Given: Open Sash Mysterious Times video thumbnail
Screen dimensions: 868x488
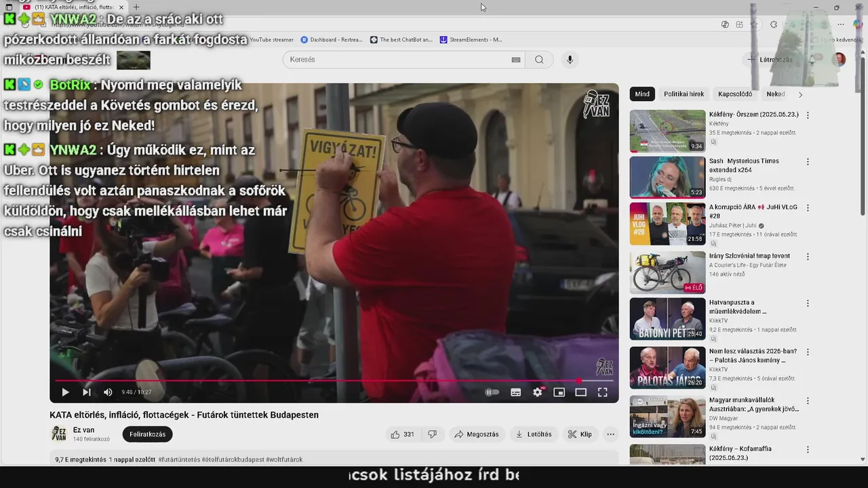Looking at the screenshot, I should point(667,177).
